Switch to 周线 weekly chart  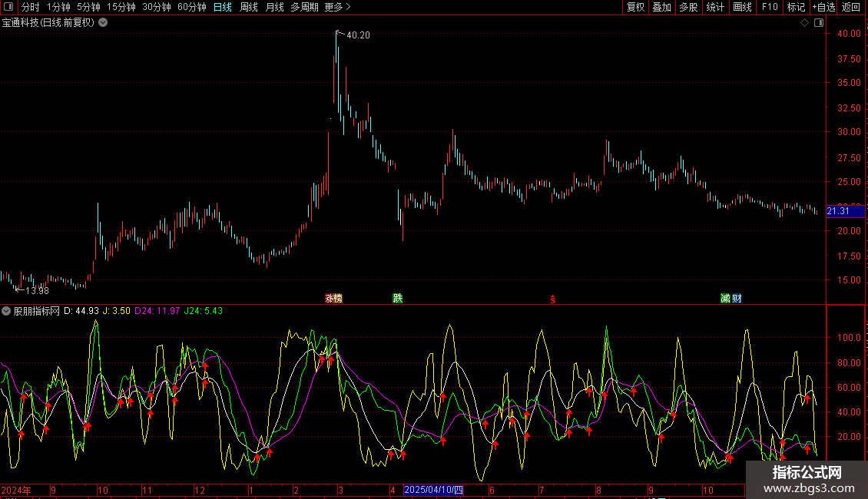coord(249,7)
